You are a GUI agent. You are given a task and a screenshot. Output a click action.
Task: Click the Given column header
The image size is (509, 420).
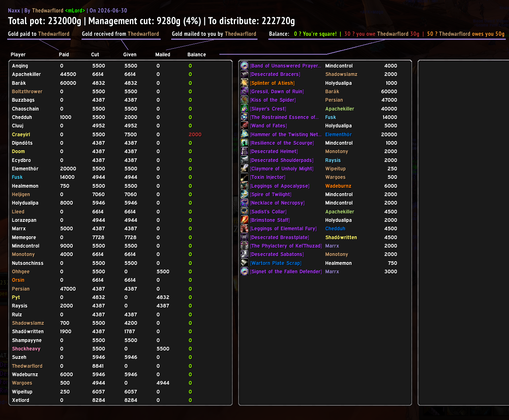[130, 55]
